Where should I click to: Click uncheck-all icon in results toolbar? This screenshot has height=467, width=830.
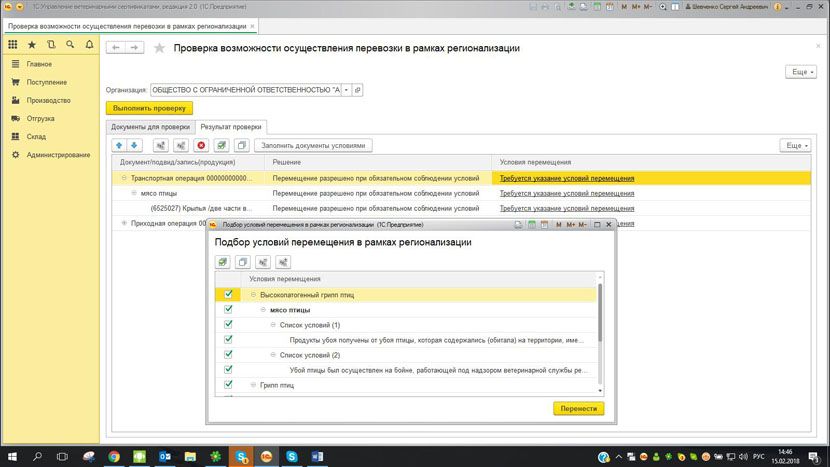241,145
